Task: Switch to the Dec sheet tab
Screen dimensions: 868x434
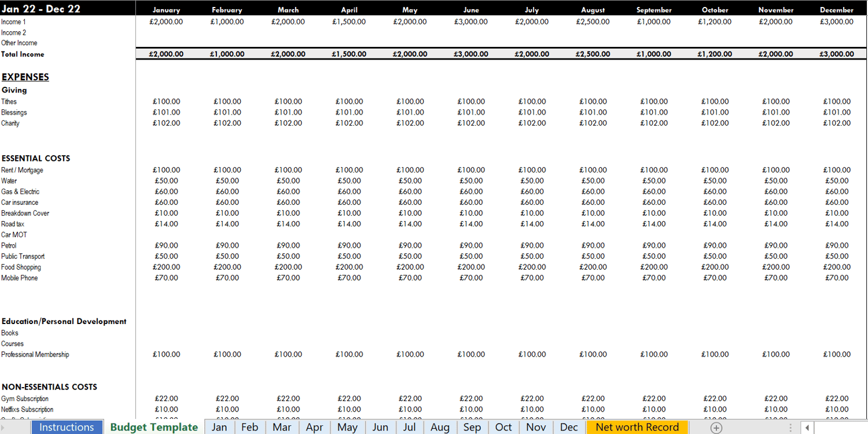Action: tap(569, 427)
